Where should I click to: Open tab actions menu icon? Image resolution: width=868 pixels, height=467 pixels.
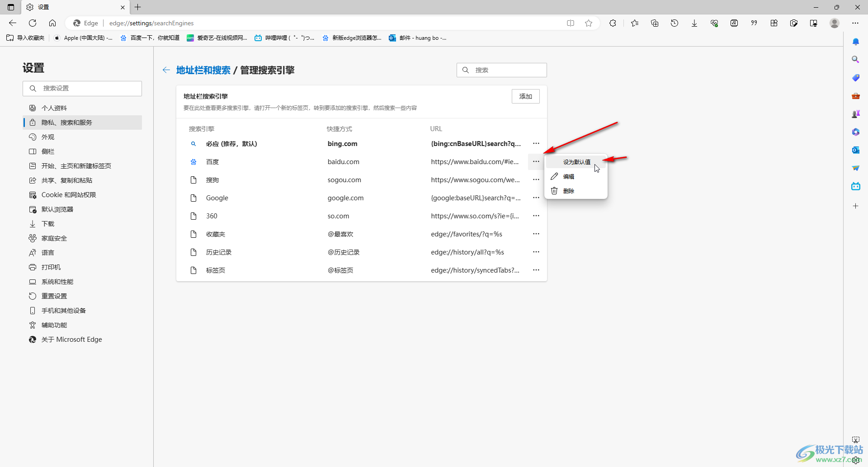point(11,7)
